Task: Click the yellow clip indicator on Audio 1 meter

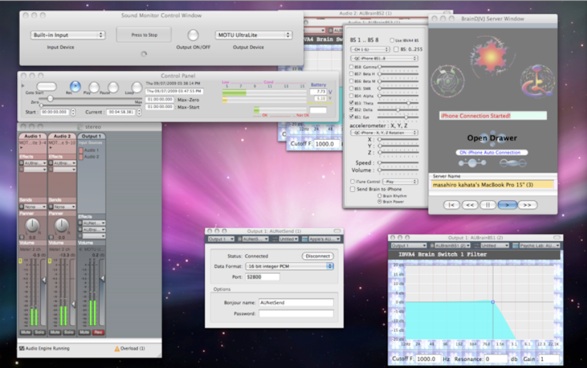Action: (20, 261)
